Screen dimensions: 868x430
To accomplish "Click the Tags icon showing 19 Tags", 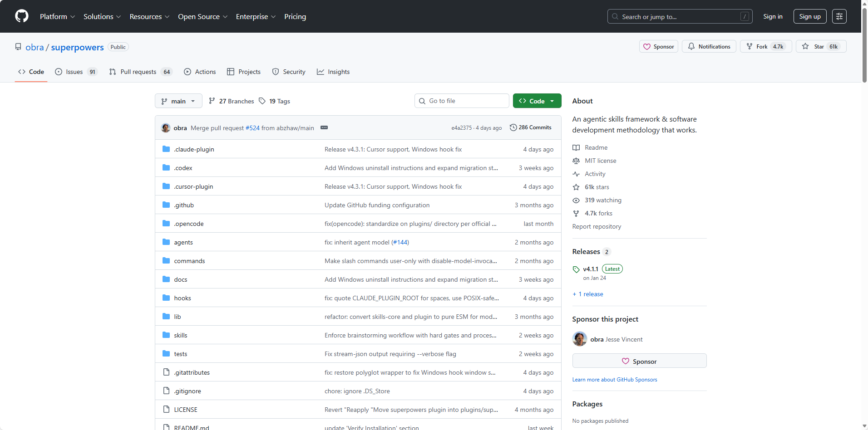I will tap(262, 101).
